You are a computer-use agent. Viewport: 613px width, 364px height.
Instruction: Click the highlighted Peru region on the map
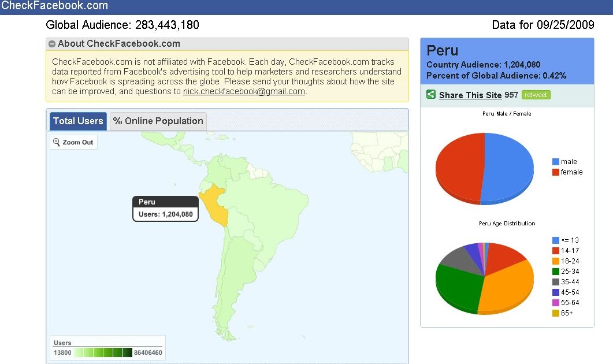pos(213,205)
